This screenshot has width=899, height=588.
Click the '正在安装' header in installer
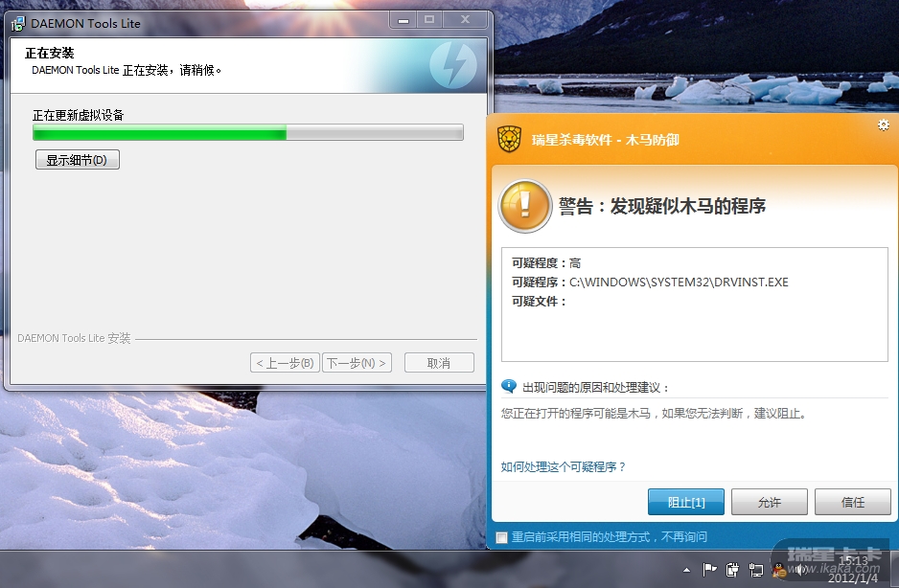49,54
